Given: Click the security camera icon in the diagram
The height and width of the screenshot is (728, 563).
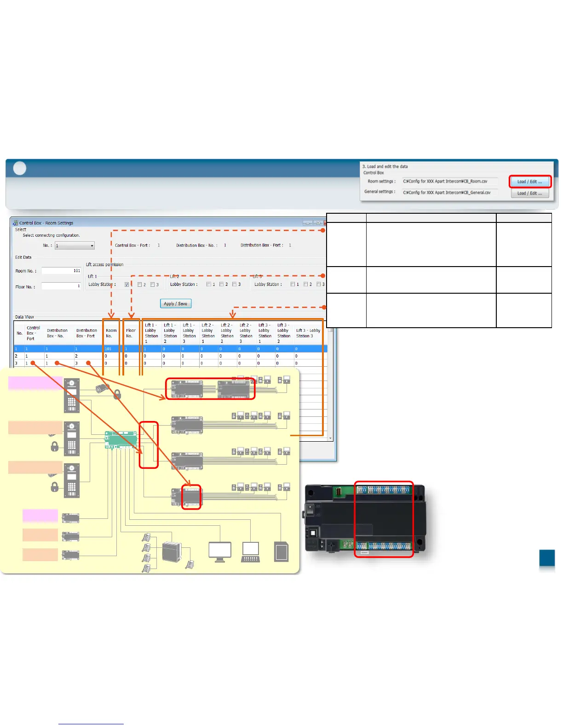Looking at the screenshot, I should pos(102,389).
